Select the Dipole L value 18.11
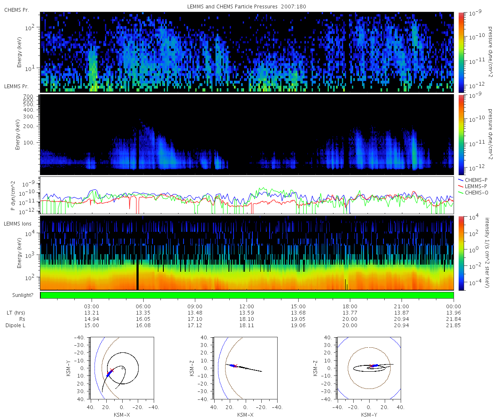 247,325
